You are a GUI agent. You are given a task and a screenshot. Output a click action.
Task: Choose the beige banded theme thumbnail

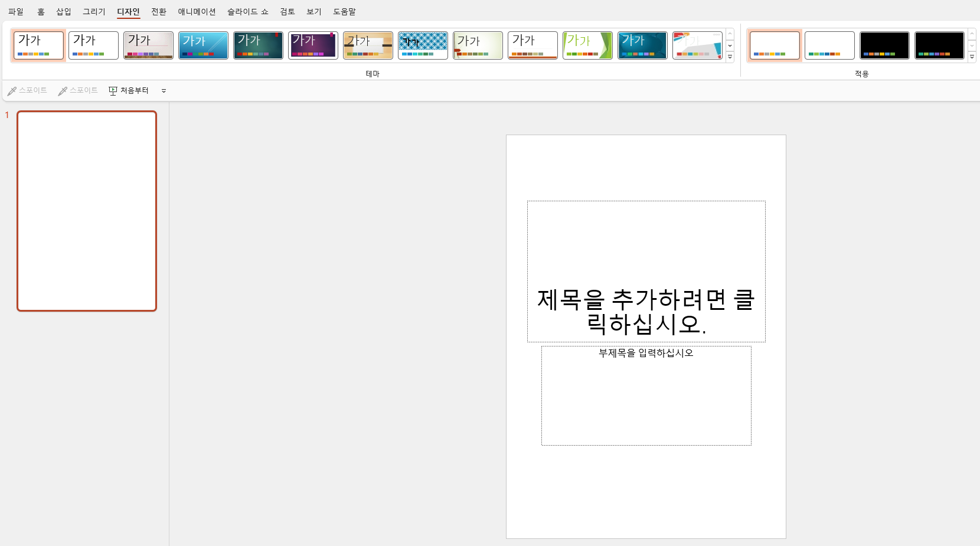pyautogui.click(x=368, y=45)
